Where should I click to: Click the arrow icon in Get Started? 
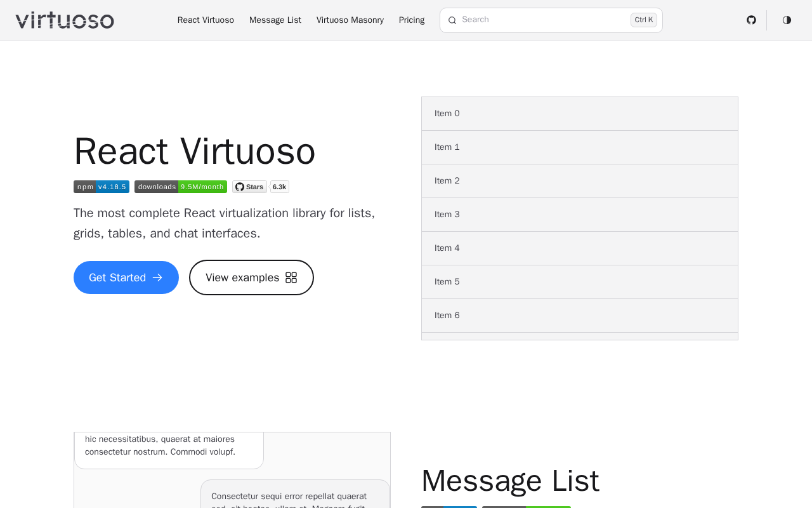click(158, 277)
